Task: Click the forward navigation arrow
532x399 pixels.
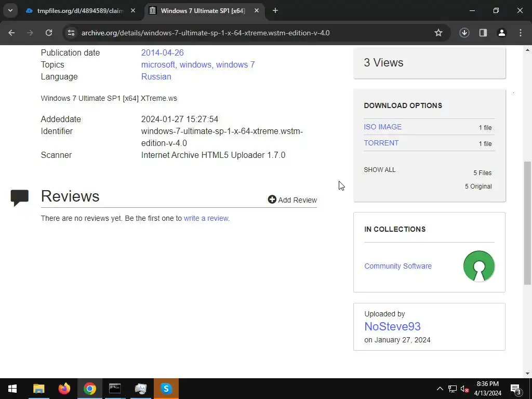Action: point(30,33)
